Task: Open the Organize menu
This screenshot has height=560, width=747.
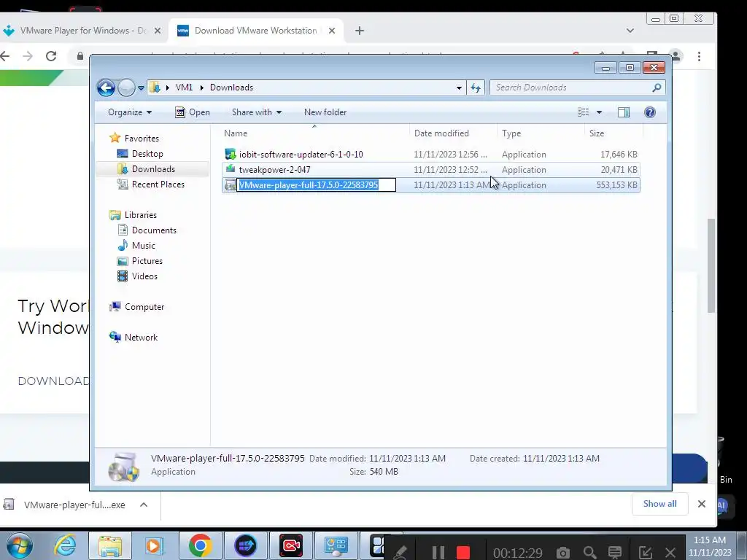Action: coord(130,112)
